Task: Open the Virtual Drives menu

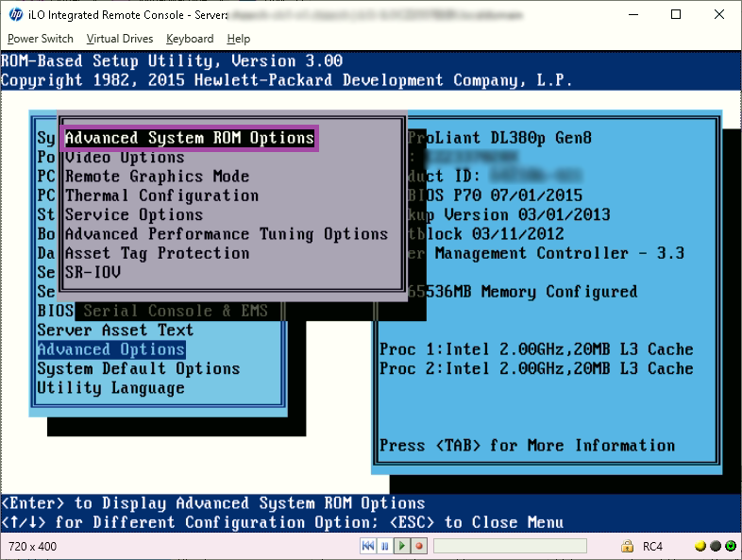Action: [120, 39]
